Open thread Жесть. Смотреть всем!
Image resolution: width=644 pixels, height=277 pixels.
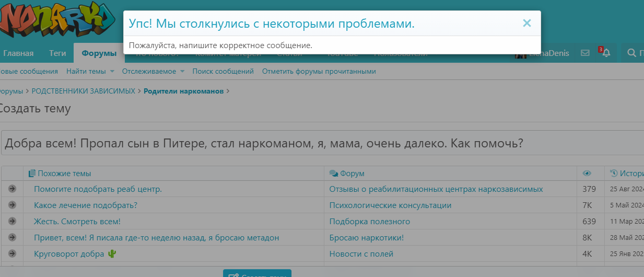[x=77, y=222]
